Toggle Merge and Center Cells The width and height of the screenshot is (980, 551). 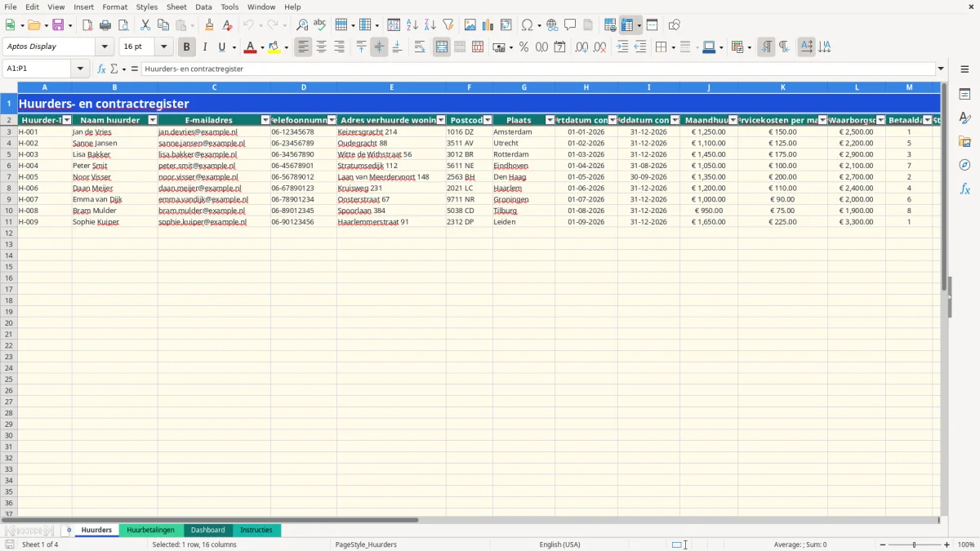(x=442, y=47)
